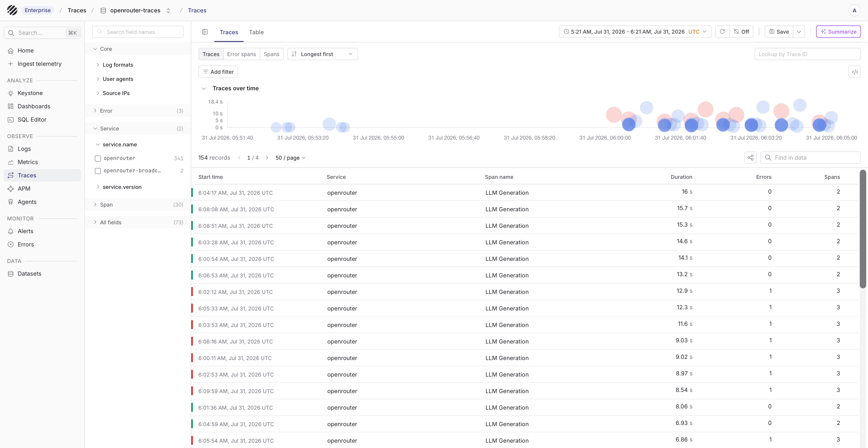Viewport: 868px width, 448px height.
Task: Open the time range picker
Action: click(635, 32)
